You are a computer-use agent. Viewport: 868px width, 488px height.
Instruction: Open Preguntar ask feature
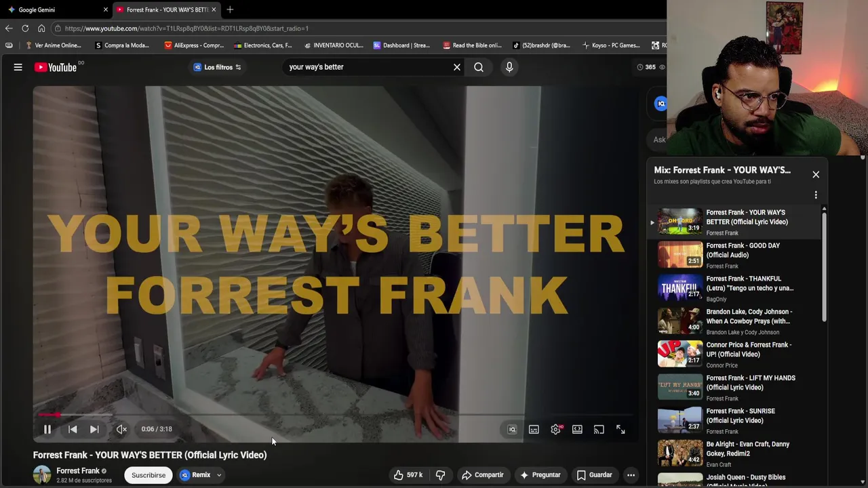tap(540, 475)
